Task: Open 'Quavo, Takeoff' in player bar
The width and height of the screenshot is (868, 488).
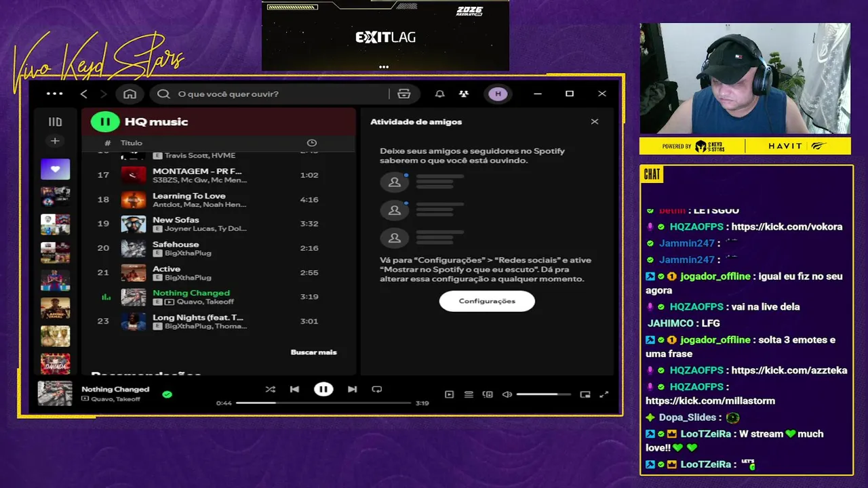Action: pos(116,399)
